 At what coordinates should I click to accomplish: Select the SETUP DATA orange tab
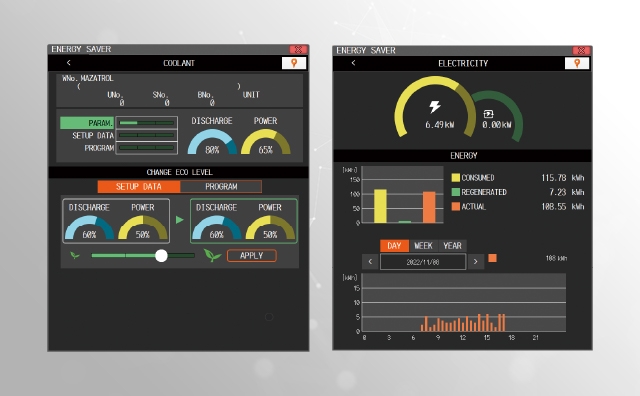(x=139, y=187)
